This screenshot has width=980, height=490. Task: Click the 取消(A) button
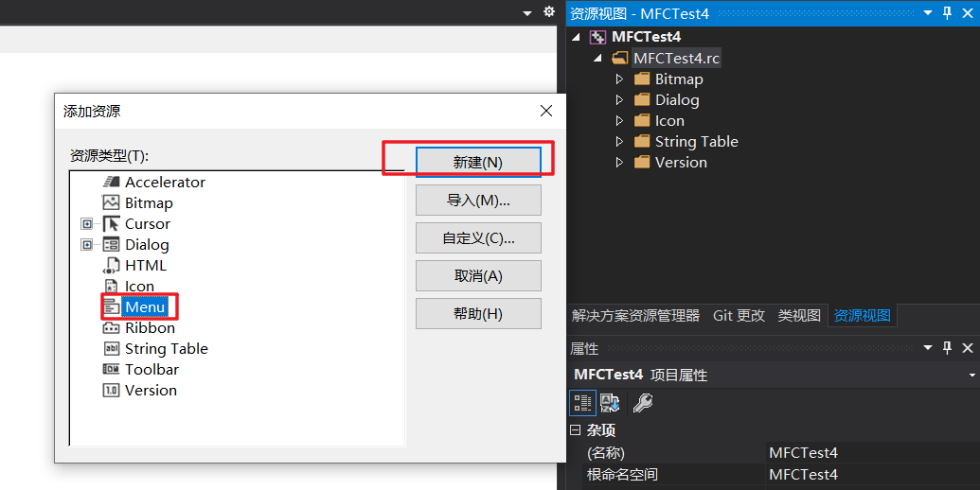coord(478,276)
